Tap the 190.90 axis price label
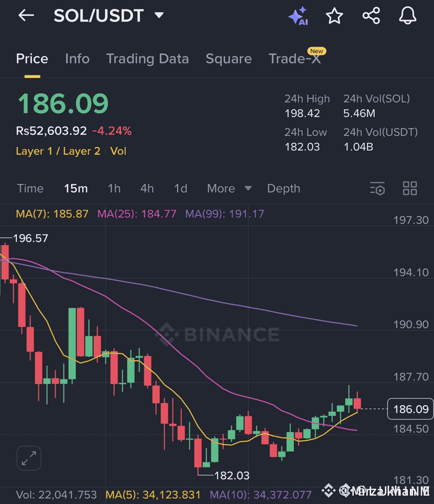The width and height of the screenshot is (434, 504). coord(411,325)
